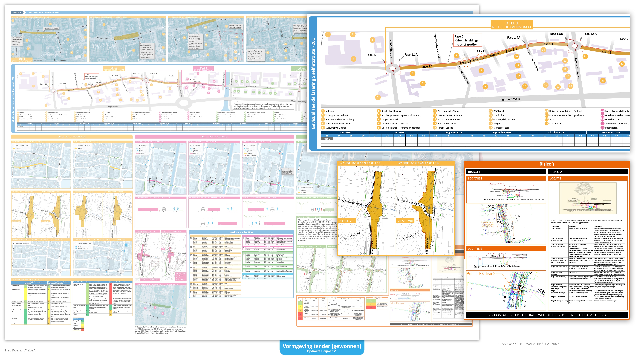This screenshot has width=644, height=362.
Task: Select map marker 7 on the enlarged route map
Action: point(422,84)
